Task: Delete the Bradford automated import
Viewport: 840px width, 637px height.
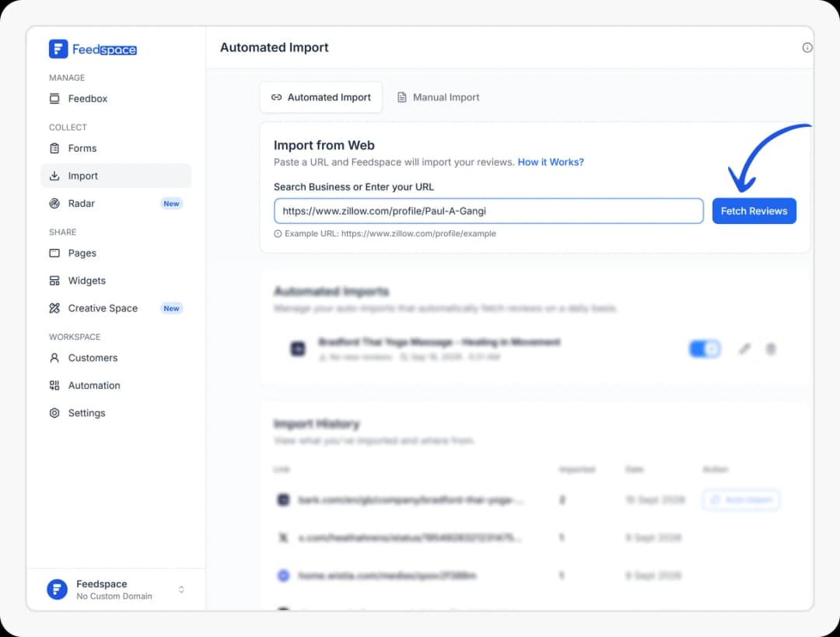Action: 770,348
